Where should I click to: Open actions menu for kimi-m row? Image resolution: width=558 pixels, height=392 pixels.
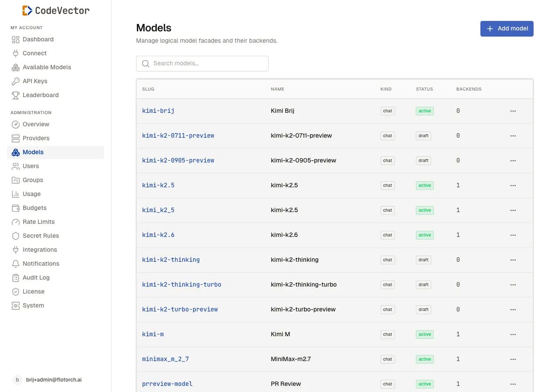(x=513, y=335)
